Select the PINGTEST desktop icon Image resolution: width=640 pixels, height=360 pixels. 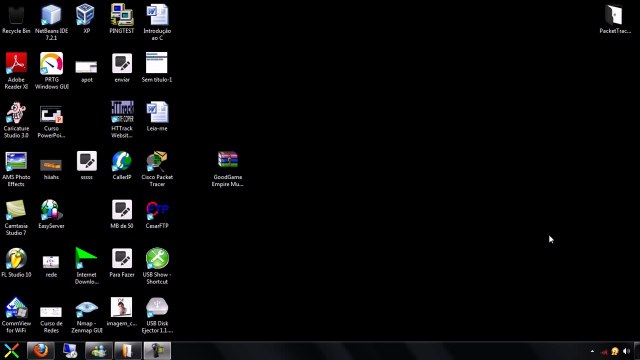coord(122,19)
